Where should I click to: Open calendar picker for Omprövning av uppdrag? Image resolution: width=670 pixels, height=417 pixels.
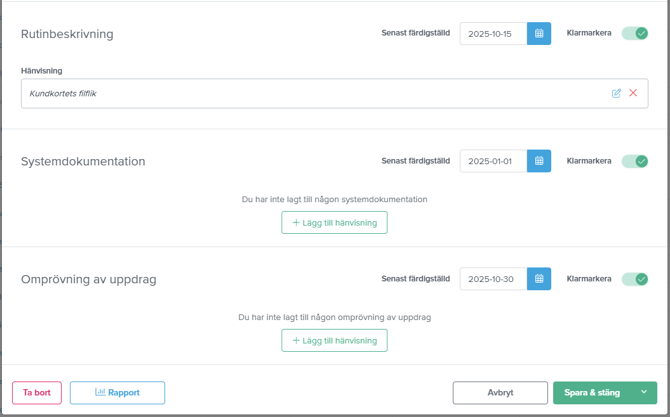[539, 279]
